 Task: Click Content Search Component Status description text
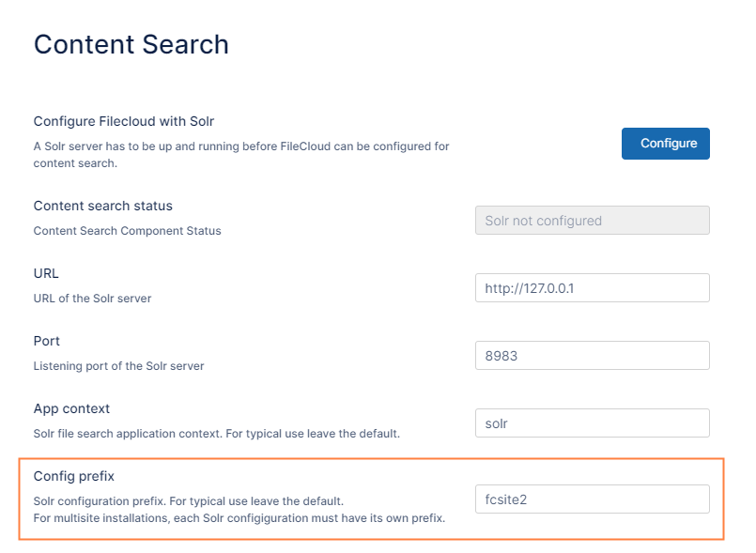(128, 231)
